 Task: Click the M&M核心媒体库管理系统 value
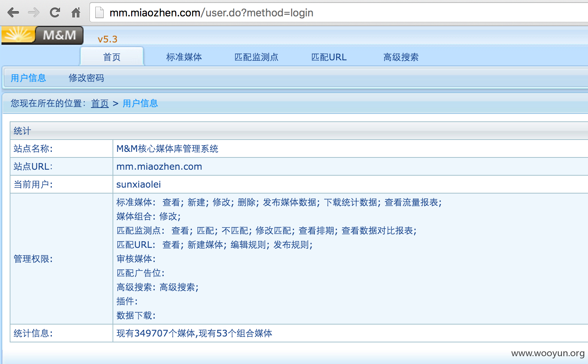[x=167, y=149]
